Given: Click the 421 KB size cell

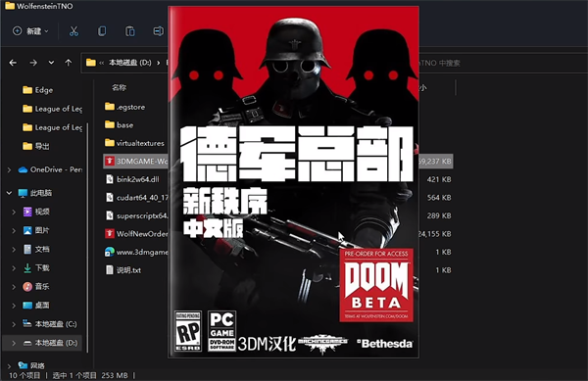Looking at the screenshot, I should (439, 179).
